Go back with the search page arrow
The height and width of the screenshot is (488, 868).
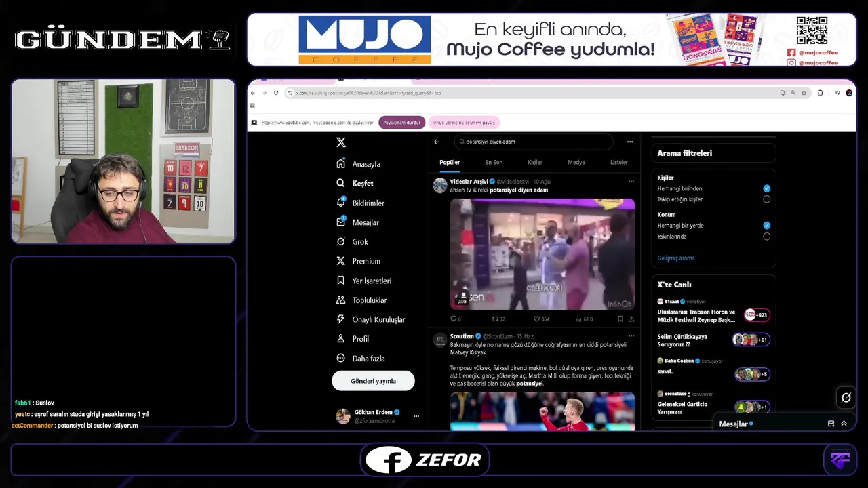pyautogui.click(x=437, y=142)
